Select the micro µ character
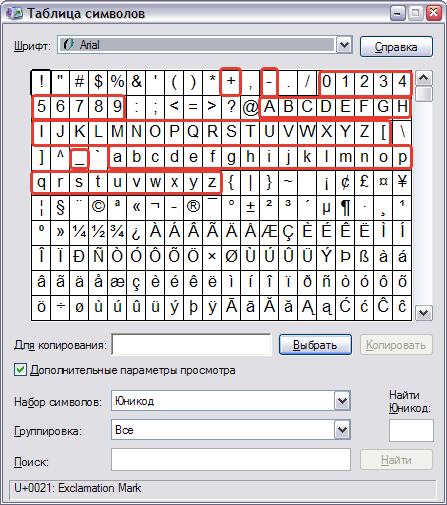The width and height of the screenshot is (447, 505). pos(326,207)
